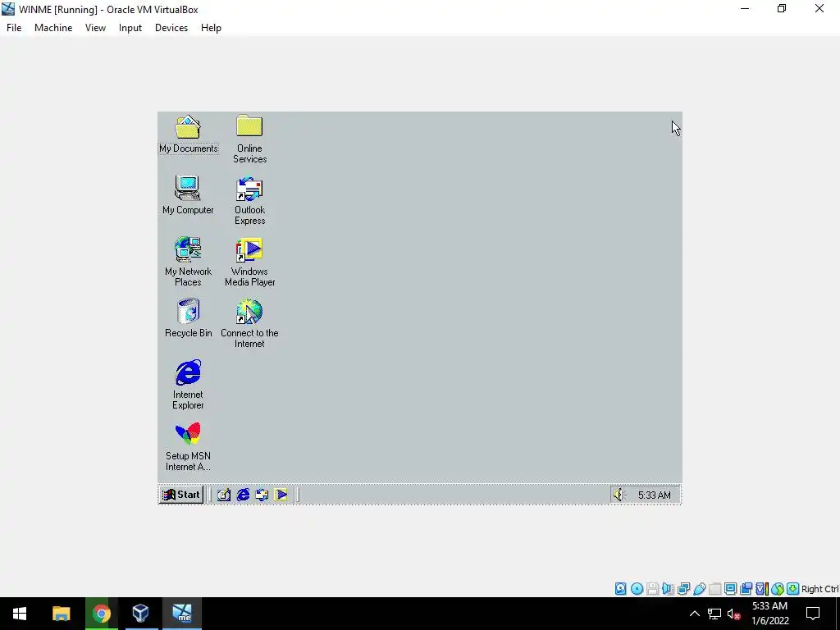840x630 pixels.
Task: Click the display settings indicator
Action: (730, 589)
